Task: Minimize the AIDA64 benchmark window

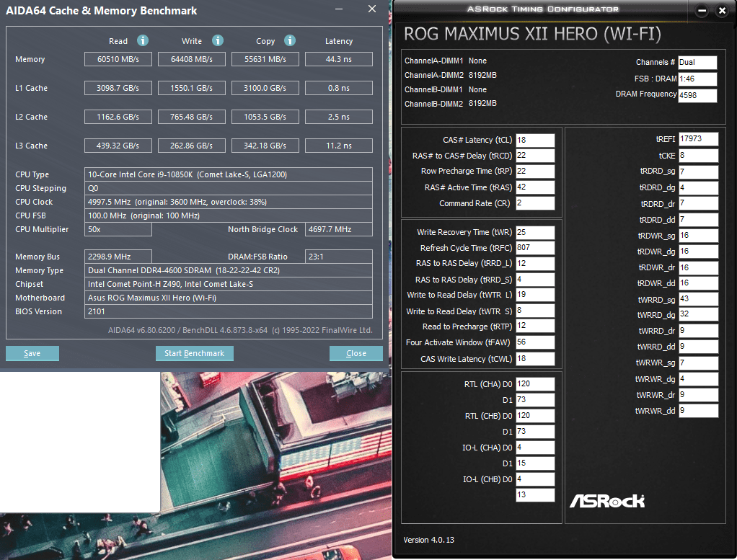Action: 339,9
